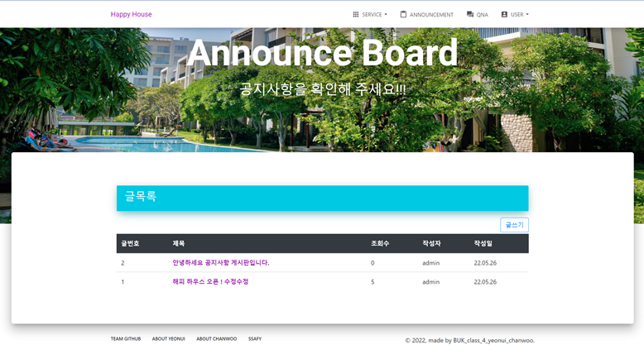Screen dimensions: 644x354
Task: Open the SERVICE dropdown menu
Action: tap(370, 14)
